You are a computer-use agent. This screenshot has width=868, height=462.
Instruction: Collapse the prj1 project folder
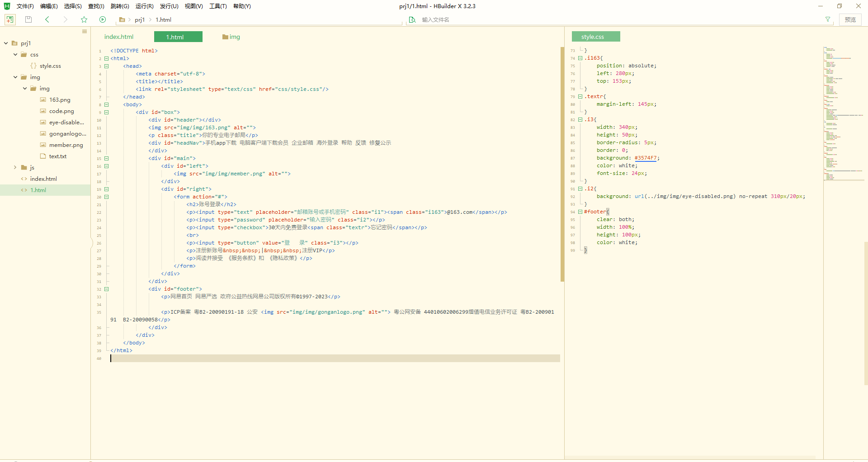click(6, 43)
